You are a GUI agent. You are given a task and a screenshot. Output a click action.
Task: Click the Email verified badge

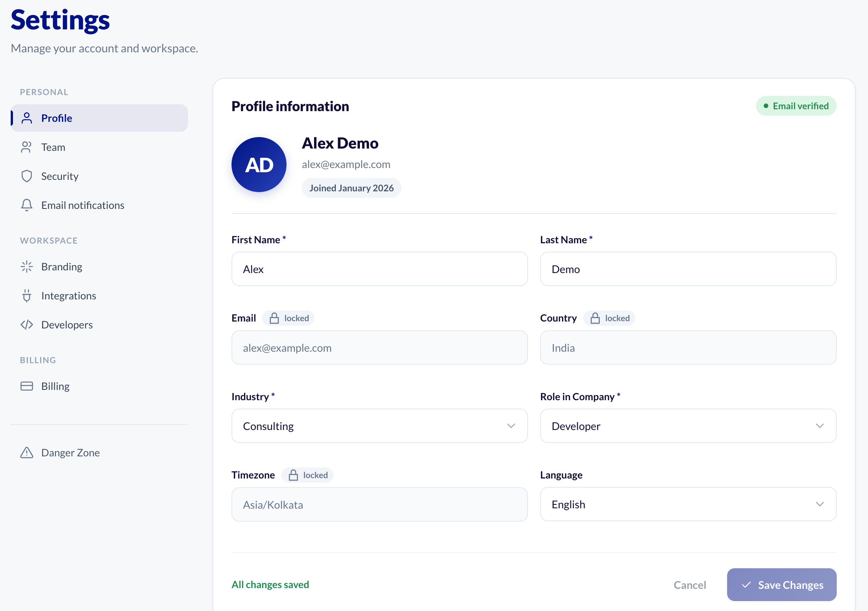(796, 106)
